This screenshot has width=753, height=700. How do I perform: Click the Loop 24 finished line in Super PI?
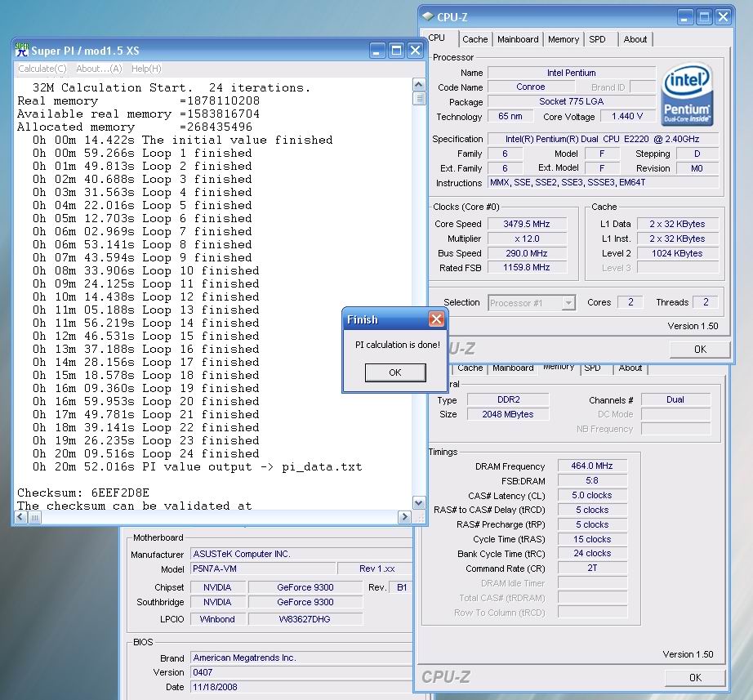[146, 453]
